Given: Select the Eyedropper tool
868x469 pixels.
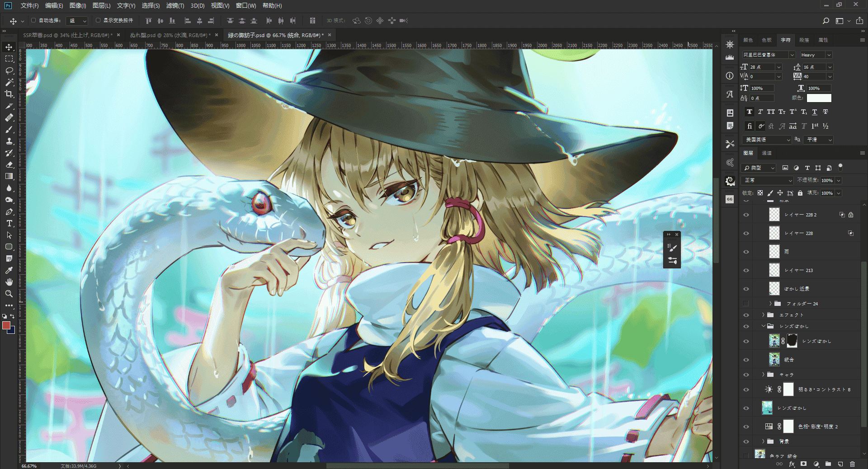Looking at the screenshot, I should click(9, 270).
